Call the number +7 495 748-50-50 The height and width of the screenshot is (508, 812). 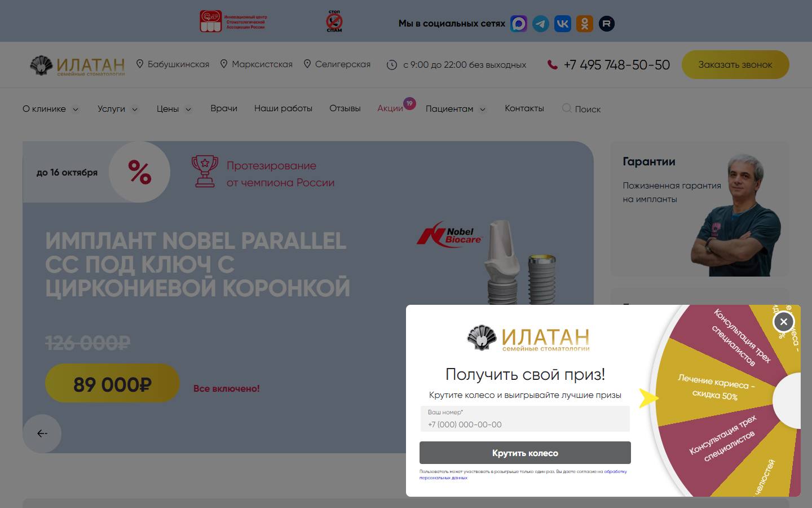(616, 65)
